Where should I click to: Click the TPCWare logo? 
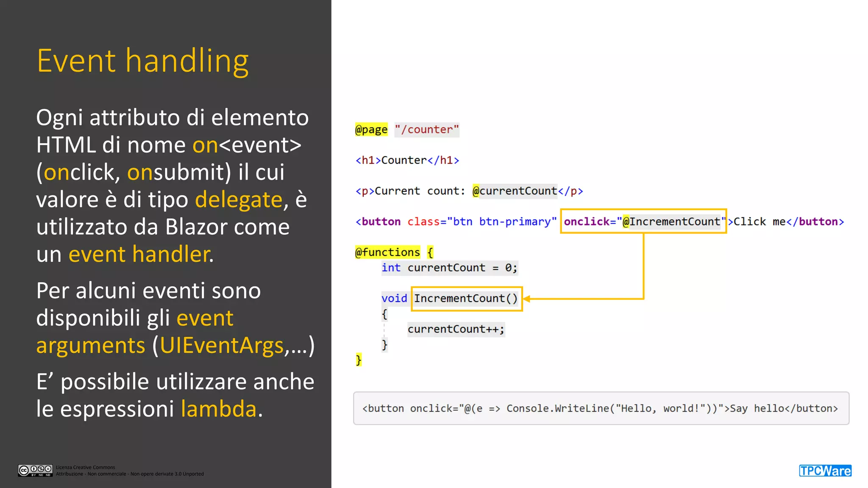[825, 471]
